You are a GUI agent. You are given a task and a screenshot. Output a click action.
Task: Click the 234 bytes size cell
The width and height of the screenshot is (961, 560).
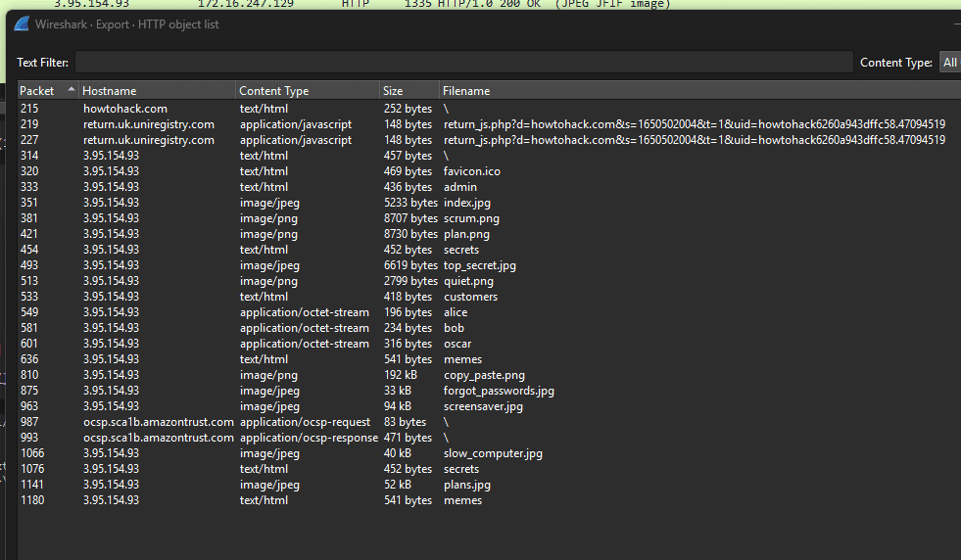point(408,328)
